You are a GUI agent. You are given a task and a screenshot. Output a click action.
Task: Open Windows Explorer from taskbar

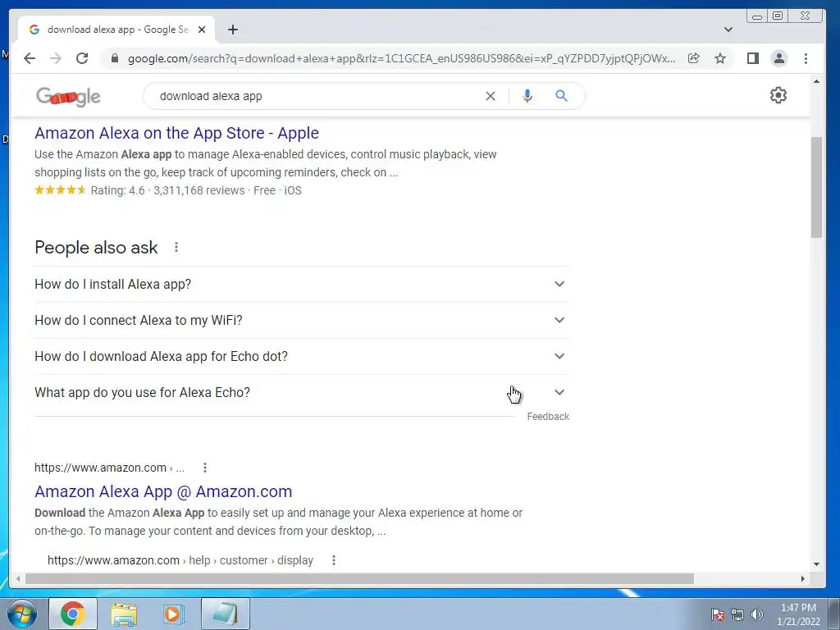(124, 614)
